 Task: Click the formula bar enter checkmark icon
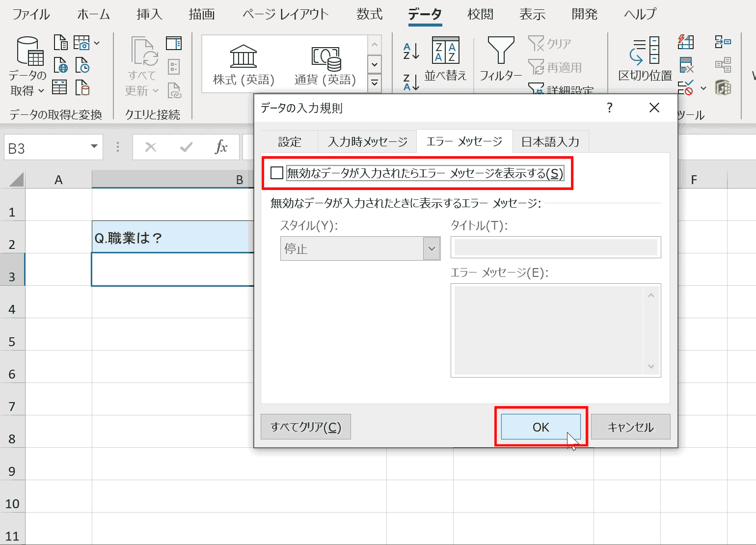coord(186,147)
